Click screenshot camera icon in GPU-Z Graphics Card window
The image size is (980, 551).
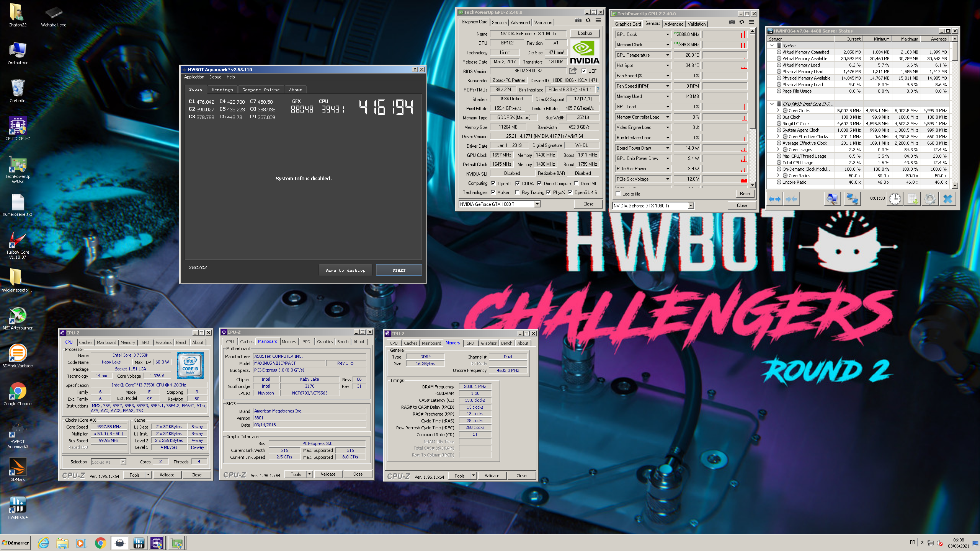point(578,21)
